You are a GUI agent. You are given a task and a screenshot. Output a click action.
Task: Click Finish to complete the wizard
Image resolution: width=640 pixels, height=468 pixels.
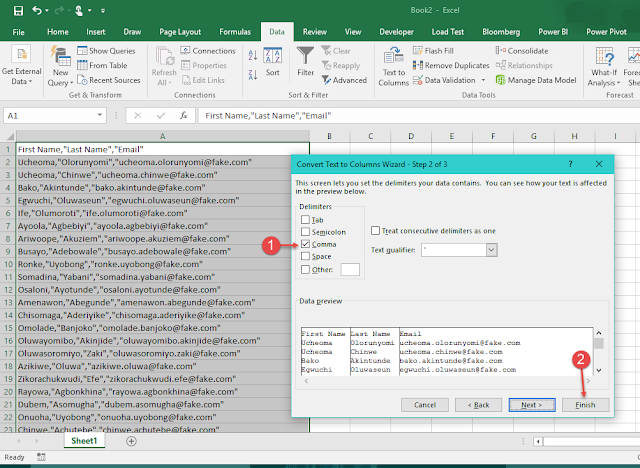[x=585, y=405]
